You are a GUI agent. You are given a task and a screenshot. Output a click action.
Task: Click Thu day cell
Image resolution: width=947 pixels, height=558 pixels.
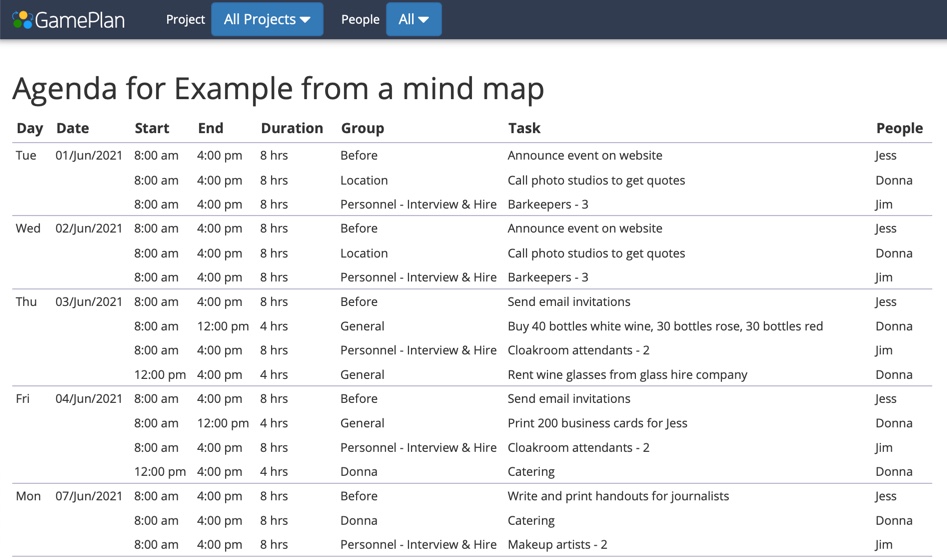(x=26, y=302)
